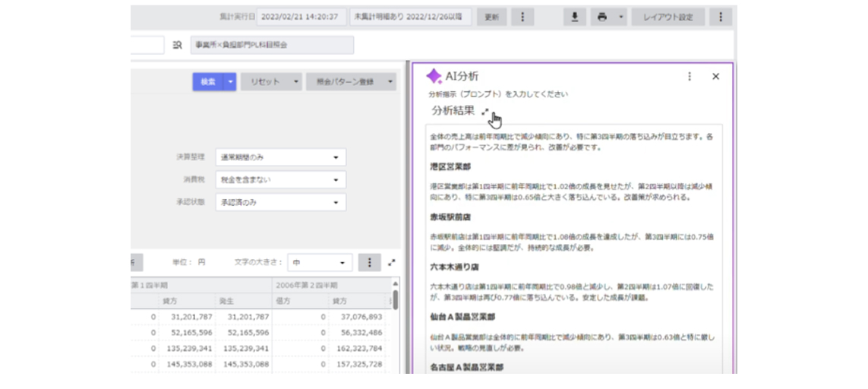Click the scrollbar up arrow of the table
This screenshot has width=868, height=389.
tap(395, 283)
